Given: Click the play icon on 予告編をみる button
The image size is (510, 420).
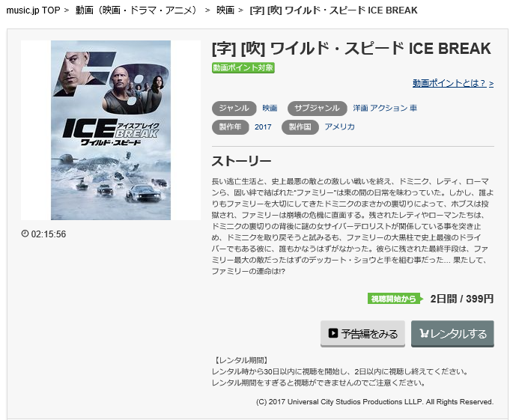Looking at the screenshot, I should (x=333, y=333).
